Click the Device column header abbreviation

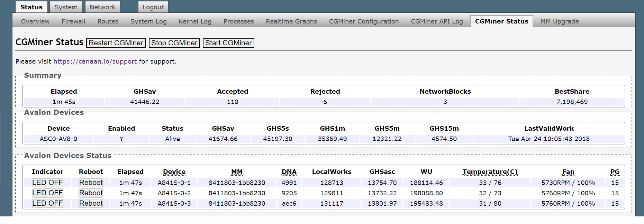pyautogui.click(x=174, y=172)
